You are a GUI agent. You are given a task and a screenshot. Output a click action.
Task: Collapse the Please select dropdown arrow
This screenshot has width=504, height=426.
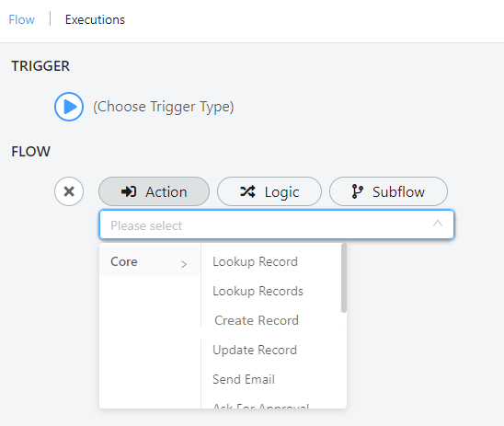pyautogui.click(x=438, y=224)
